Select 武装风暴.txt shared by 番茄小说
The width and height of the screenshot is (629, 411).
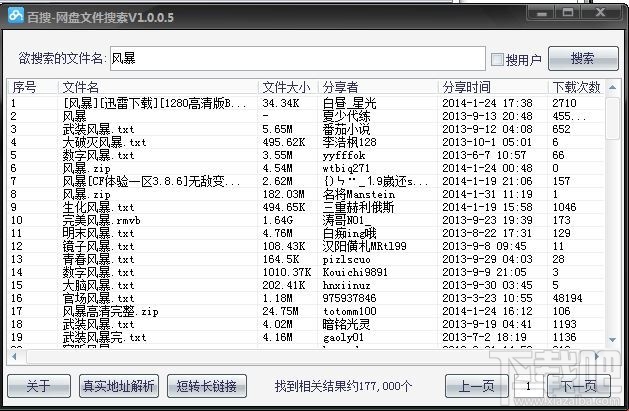coord(306,129)
